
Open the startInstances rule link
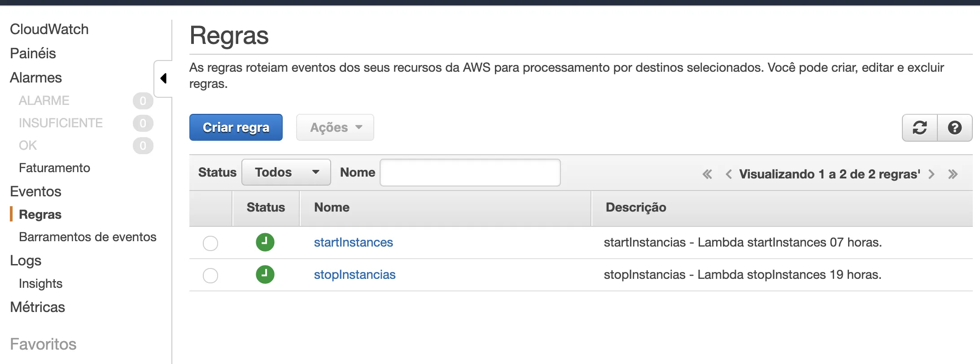point(354,242)
